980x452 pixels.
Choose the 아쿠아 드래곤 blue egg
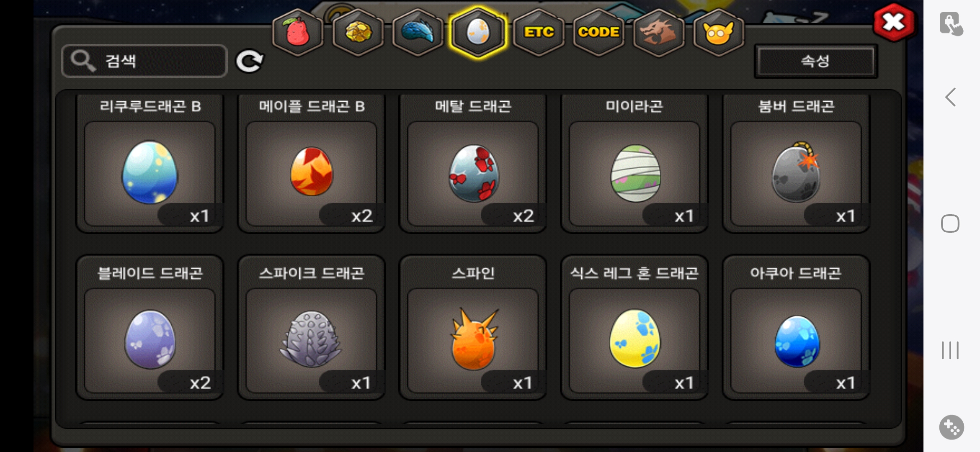click(796, 327)
